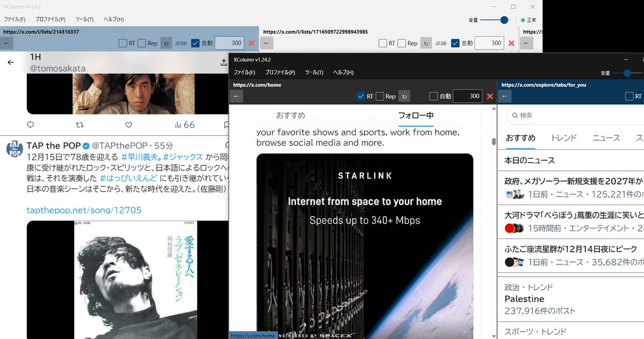Close the x.com/home column with red X

pos(489,96)
